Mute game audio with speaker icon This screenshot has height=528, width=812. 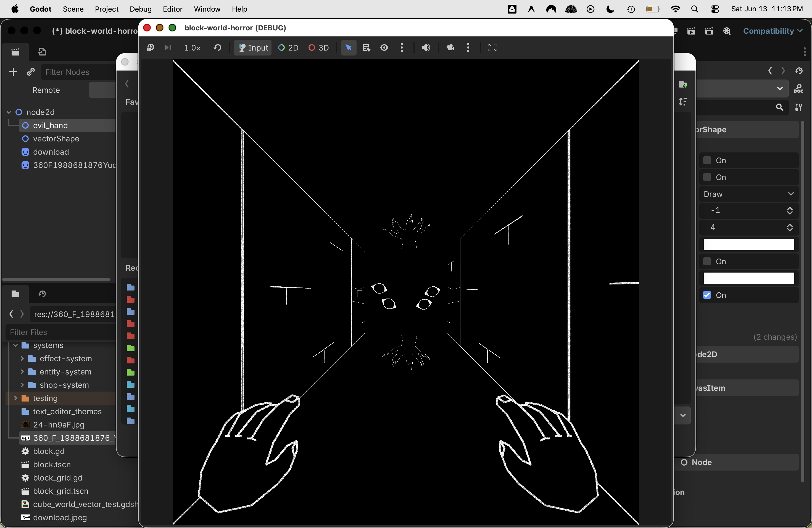(x=426, y=48)
